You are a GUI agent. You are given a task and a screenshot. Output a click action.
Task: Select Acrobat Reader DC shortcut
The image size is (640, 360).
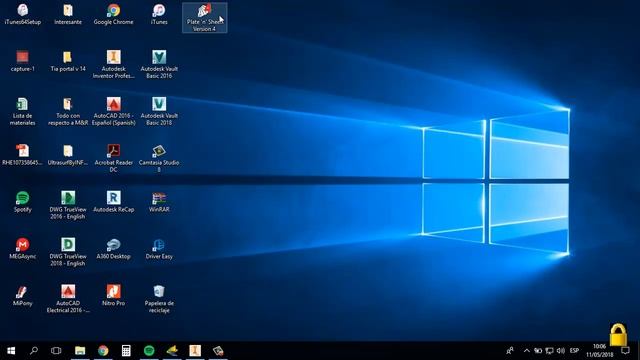click(113, 158)
